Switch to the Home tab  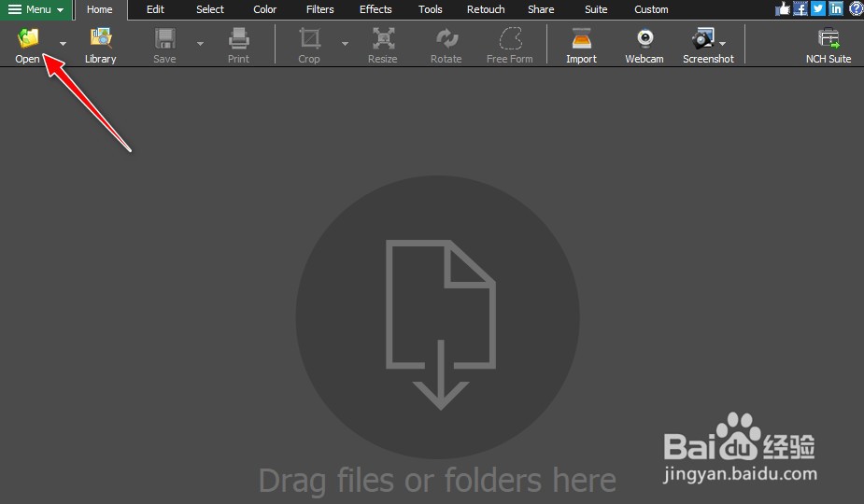point(100,9)
